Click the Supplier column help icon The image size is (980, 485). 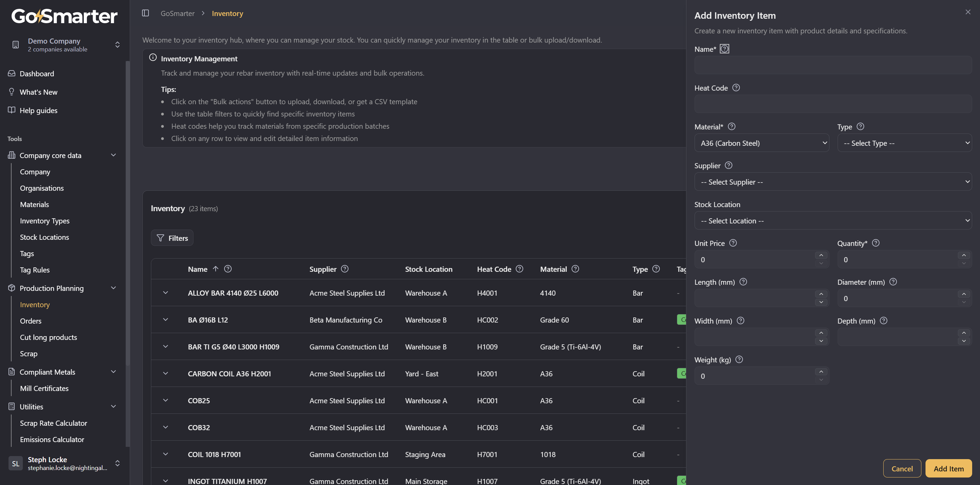coord(345,269)
